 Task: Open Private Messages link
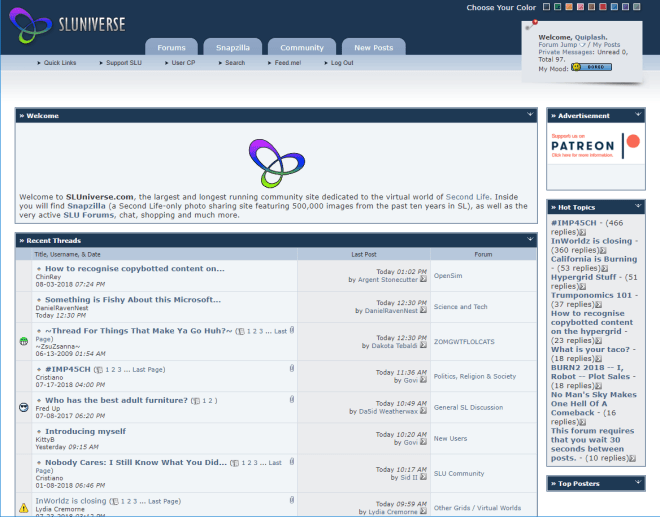pyautogui.click(x=566, y=52)
